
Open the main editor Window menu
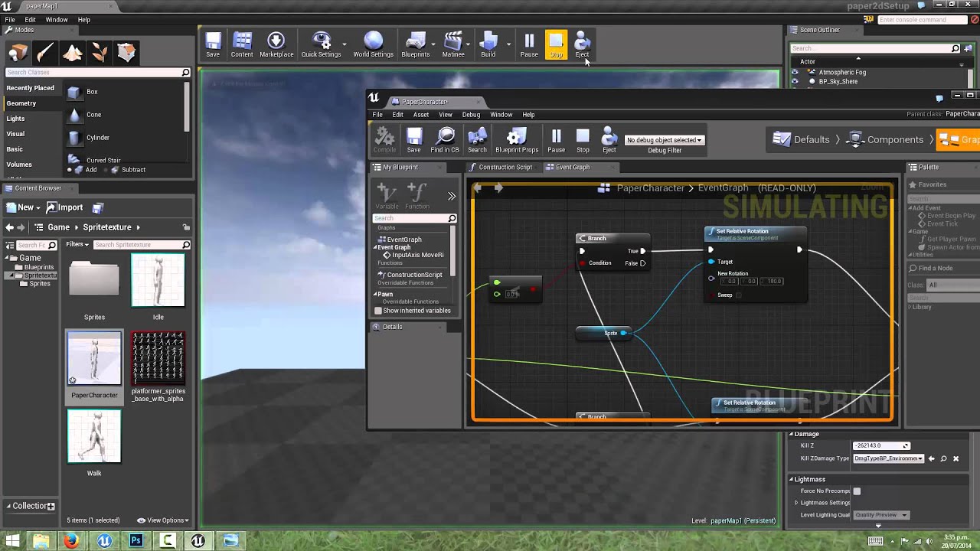click(x=57, y=20)
